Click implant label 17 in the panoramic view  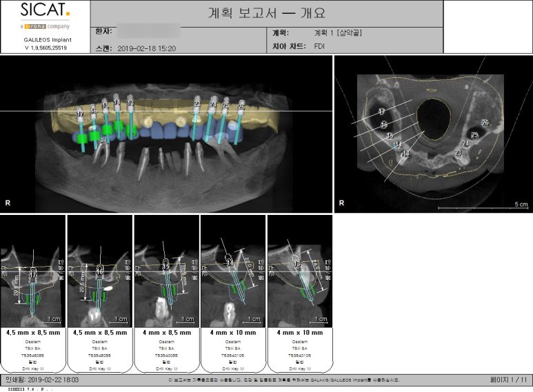(x=80, y=114)
